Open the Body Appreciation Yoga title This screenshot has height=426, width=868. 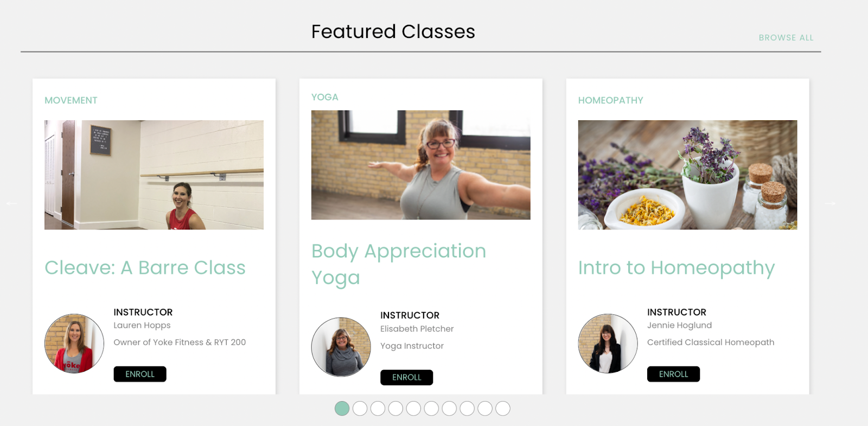click(399, 264)
